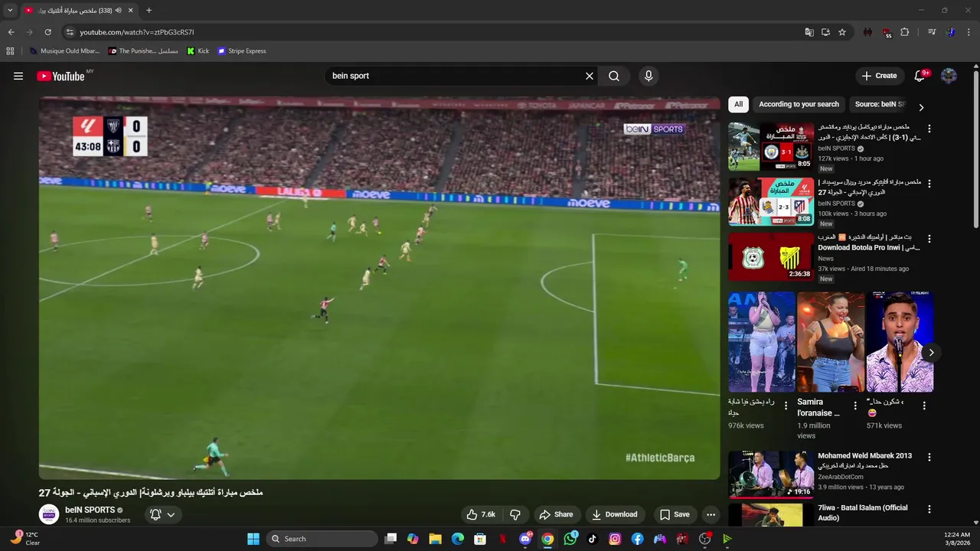Open options for Mohamed Weld Mbarek 2013 video
This screenshot has height=551, width=980.
click(929, 457)
